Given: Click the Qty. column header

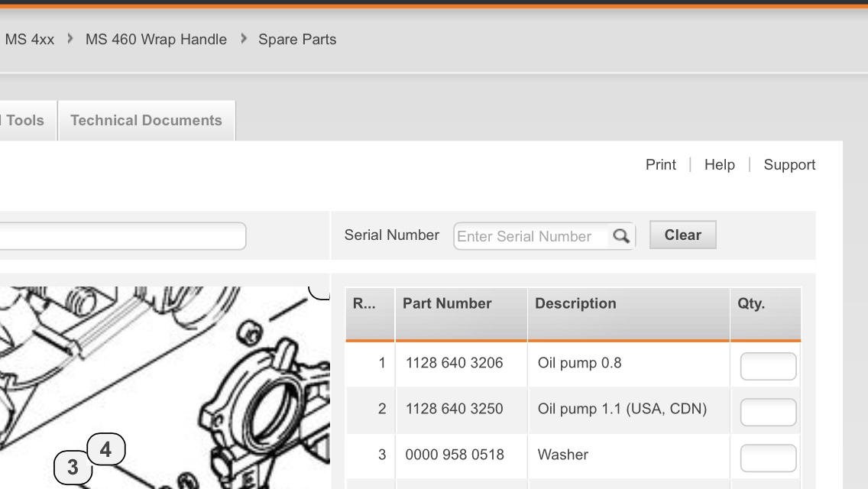Looking at the screenshot, I should (x=766, y=313).
